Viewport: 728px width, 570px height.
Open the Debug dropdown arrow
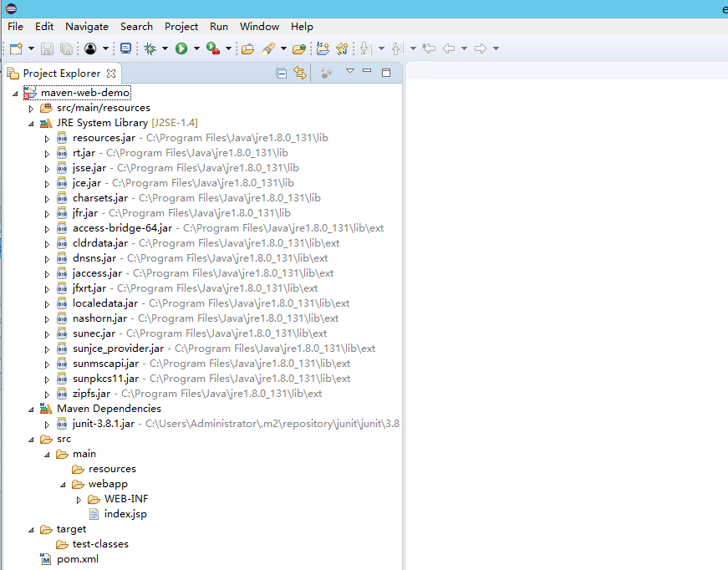click(x=165, y=48)
